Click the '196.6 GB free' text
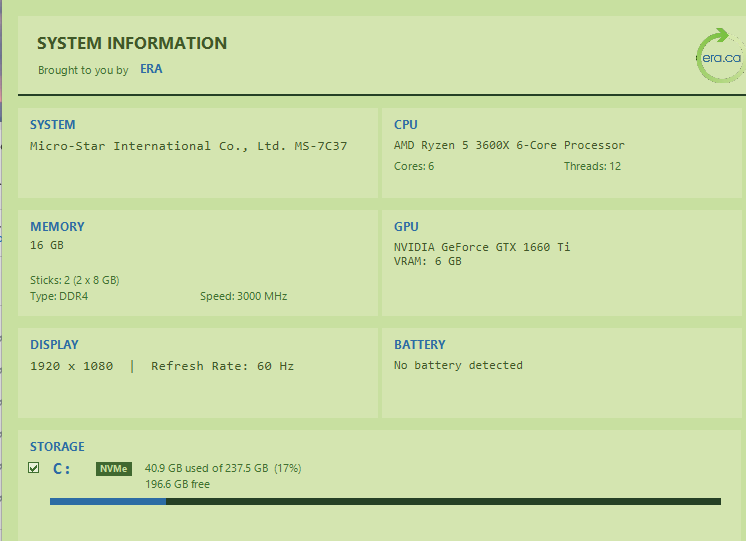This screenshot has height=541, width=746. (177, 484)
